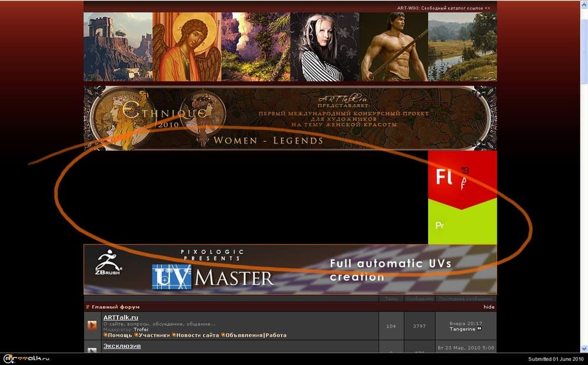588x365 pixels.
Task: Click the go-to-last-post icon next to Tangerine
Action: coord(479,329)
